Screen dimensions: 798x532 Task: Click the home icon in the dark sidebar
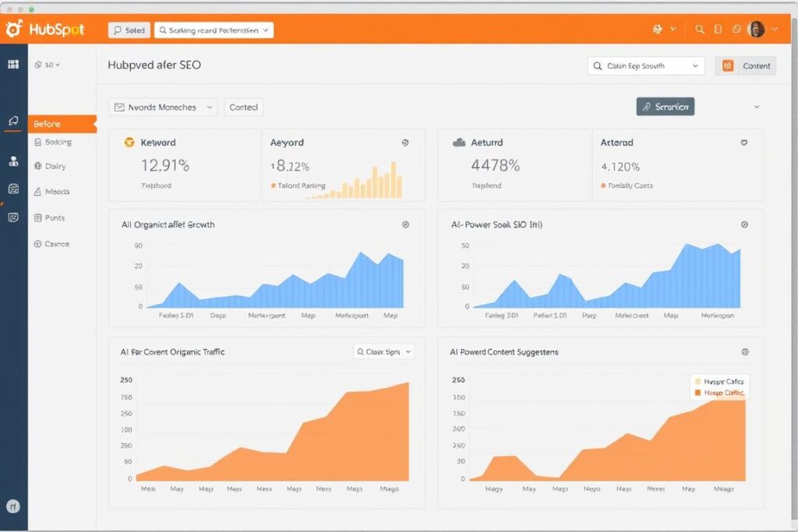tap(12, 121)
